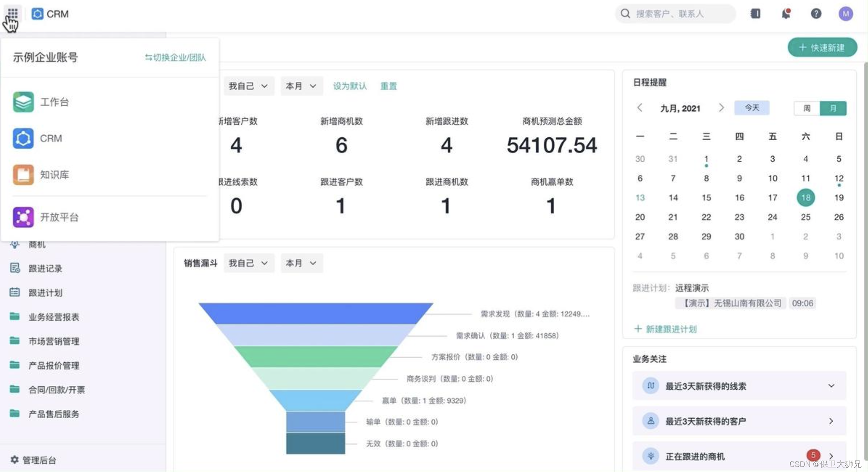Image resolution: width=868 pixels, height=472 pixels.
Task: Switch calendar to 周 week view
Action: (807, 108)
